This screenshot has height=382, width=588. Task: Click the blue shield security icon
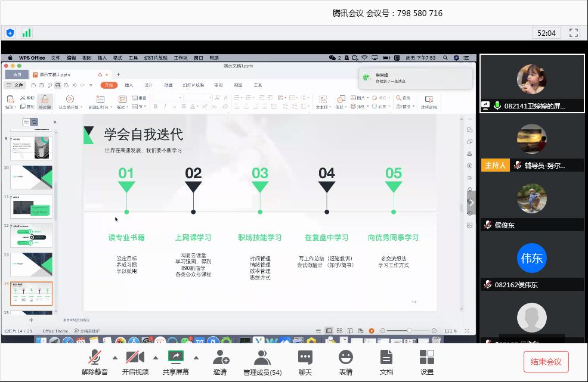point(10,33)
